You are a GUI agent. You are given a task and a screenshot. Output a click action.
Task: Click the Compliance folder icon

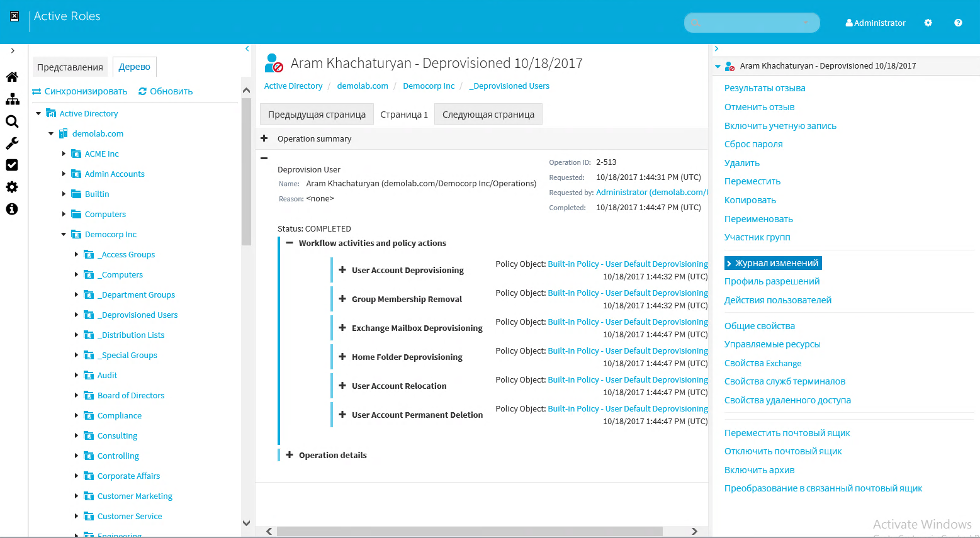(x=89, y=415)
